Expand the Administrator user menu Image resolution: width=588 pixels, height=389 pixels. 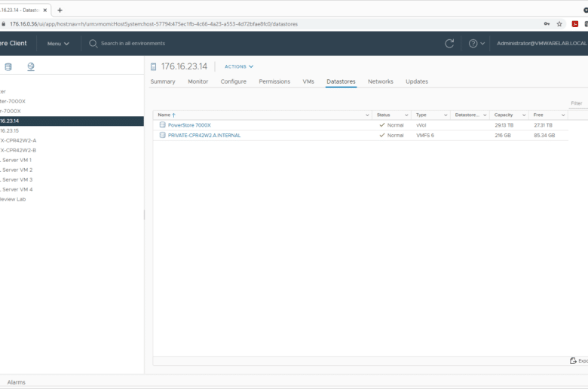point(542,44)
